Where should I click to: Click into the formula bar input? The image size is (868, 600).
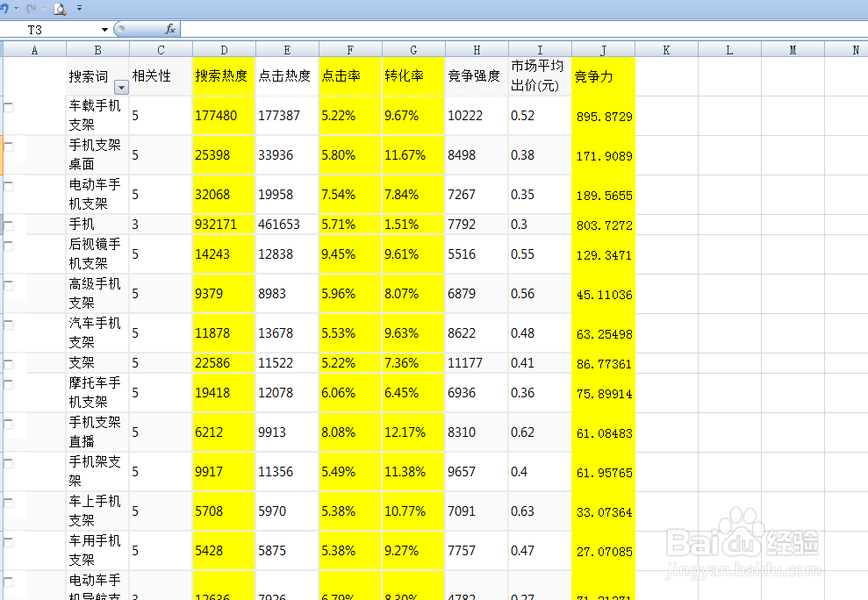[x=523, y=29]
